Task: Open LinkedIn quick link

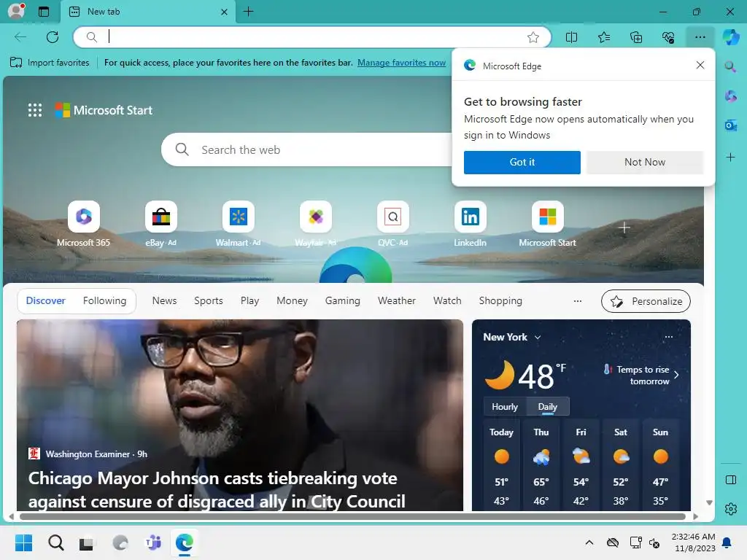Action: [x=471, y=224]
